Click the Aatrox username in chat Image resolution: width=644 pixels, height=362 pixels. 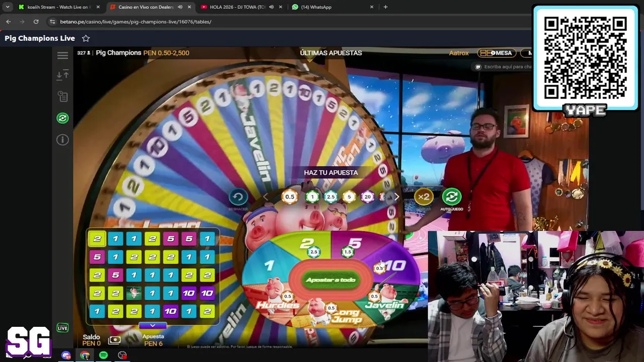tap(459, 53)
